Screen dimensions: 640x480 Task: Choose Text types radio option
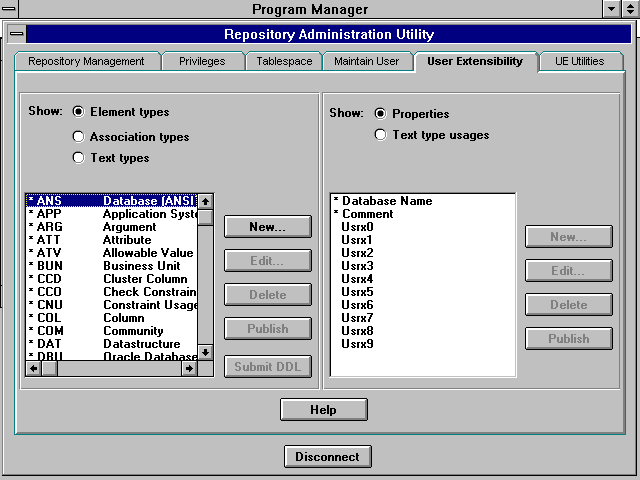point(79,158)
